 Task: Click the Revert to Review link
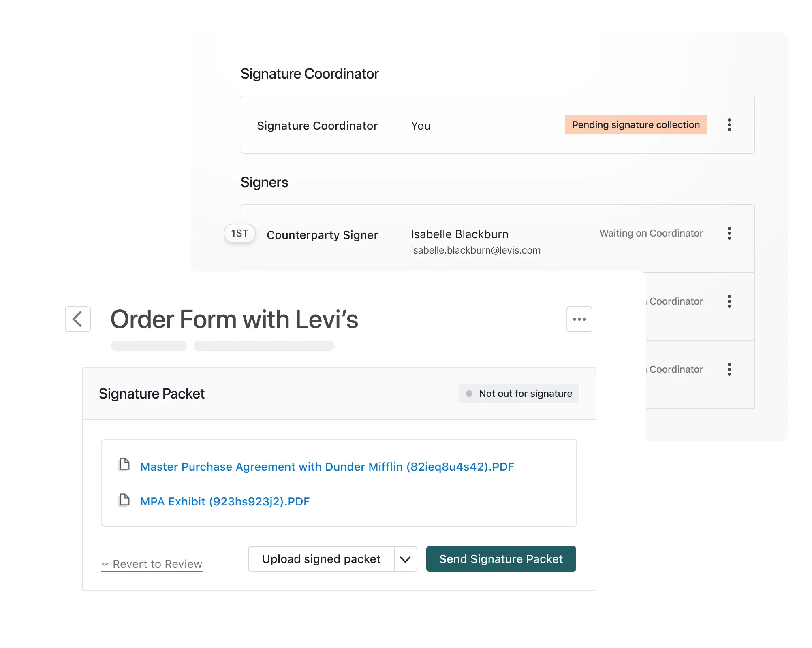(x=152, y=564)
